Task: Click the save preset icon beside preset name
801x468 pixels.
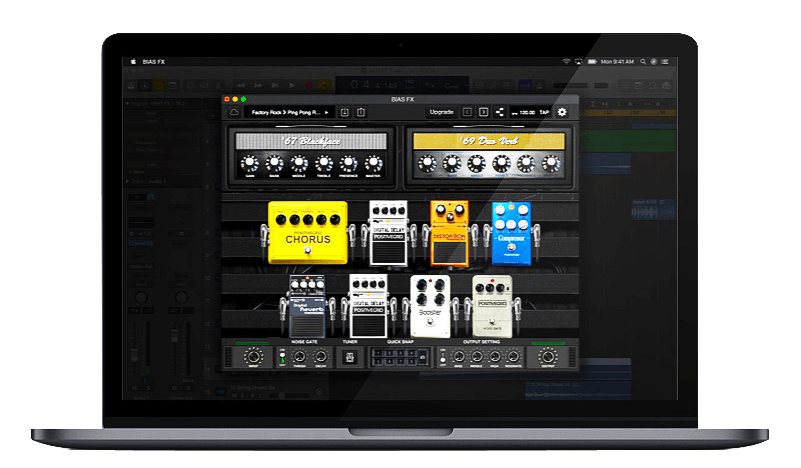Action: pyautogui.click(x=345, y=112)
